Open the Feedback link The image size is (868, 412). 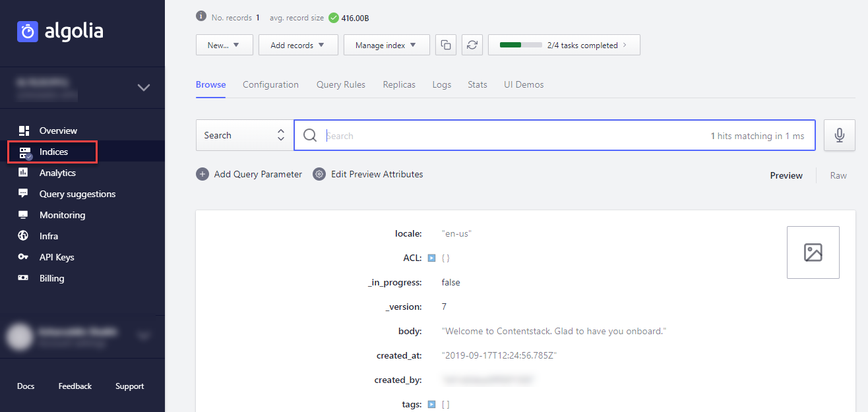click(75, 386)
